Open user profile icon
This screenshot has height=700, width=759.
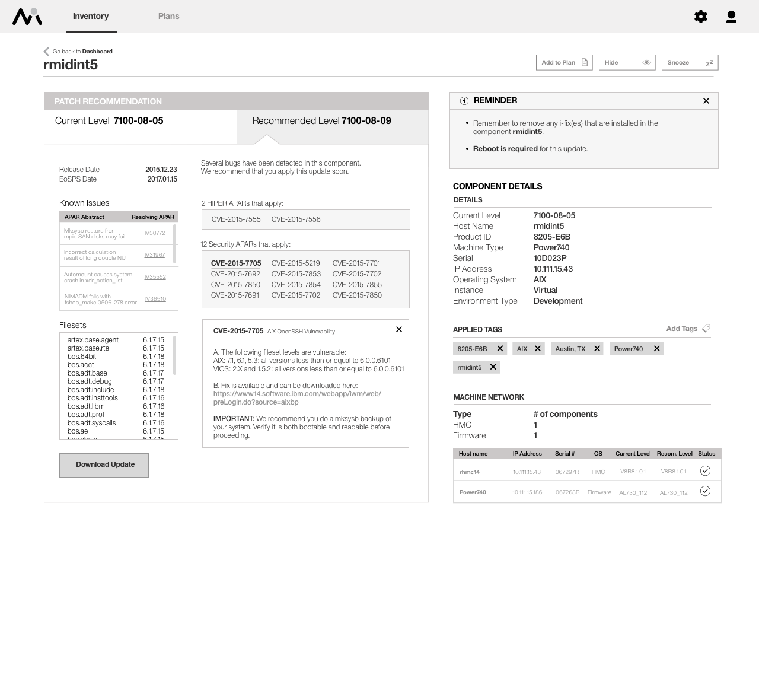coord(731,17)
